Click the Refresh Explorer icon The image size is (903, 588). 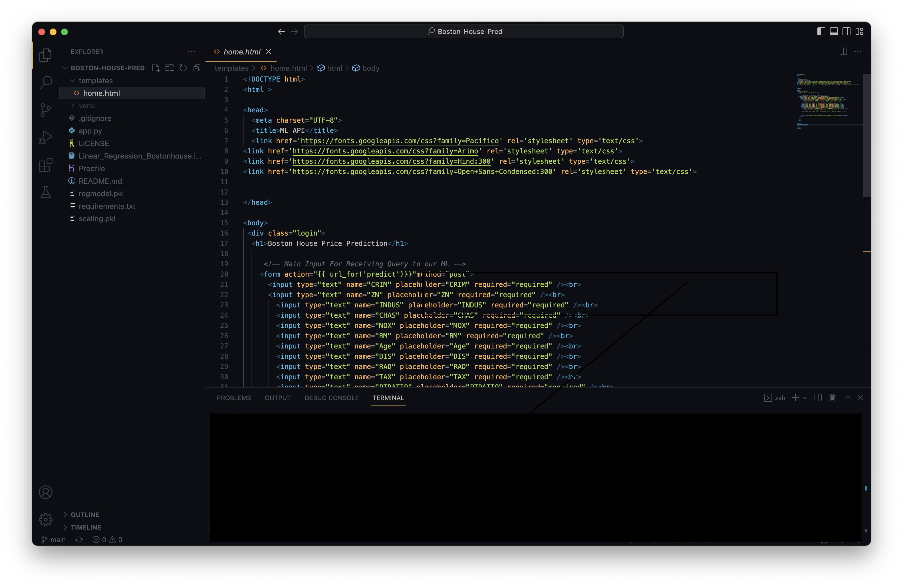point(183,68)
